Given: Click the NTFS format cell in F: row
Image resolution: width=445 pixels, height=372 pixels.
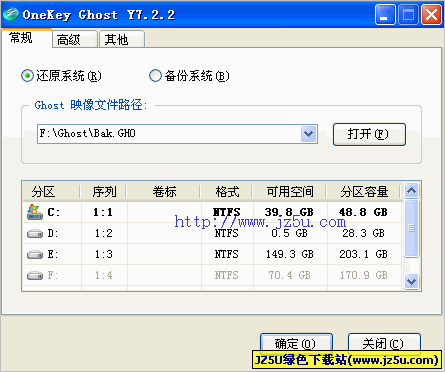Looking at the screenshot, I should point(227,275).
